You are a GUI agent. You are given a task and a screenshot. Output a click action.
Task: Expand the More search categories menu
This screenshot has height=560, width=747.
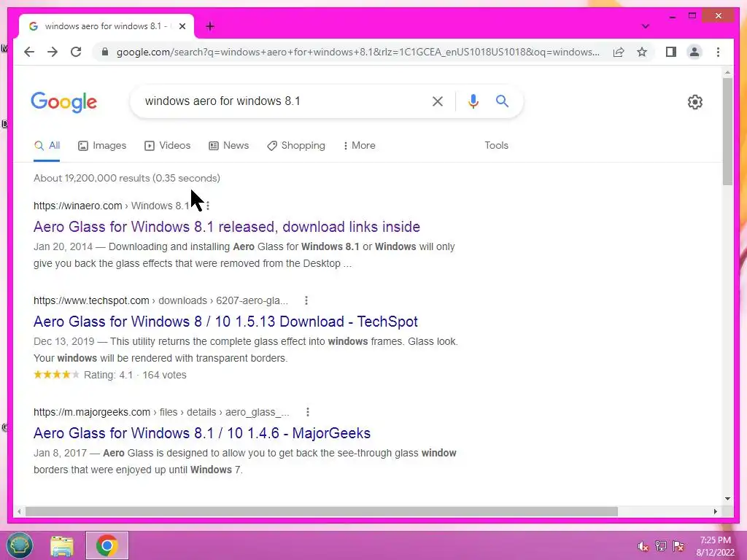click(x=359, y=146)
